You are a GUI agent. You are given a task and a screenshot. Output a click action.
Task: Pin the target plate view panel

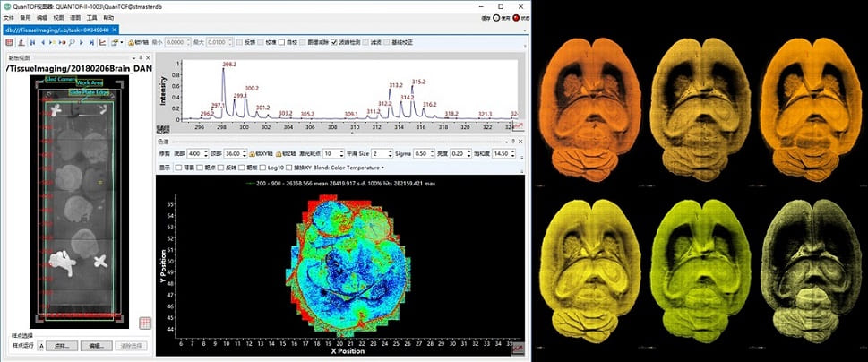coord(141,57)
